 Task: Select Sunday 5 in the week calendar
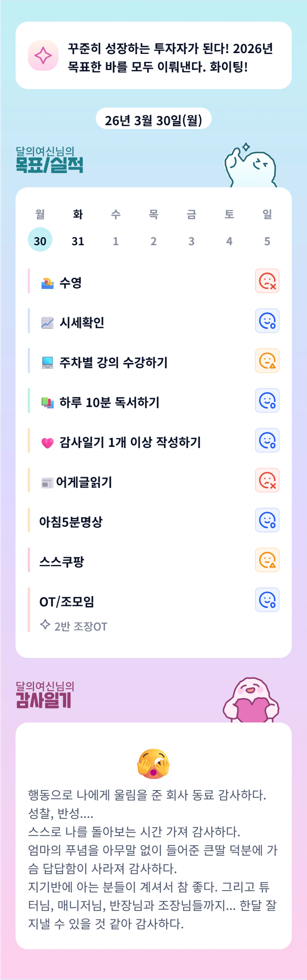point(267,241)
